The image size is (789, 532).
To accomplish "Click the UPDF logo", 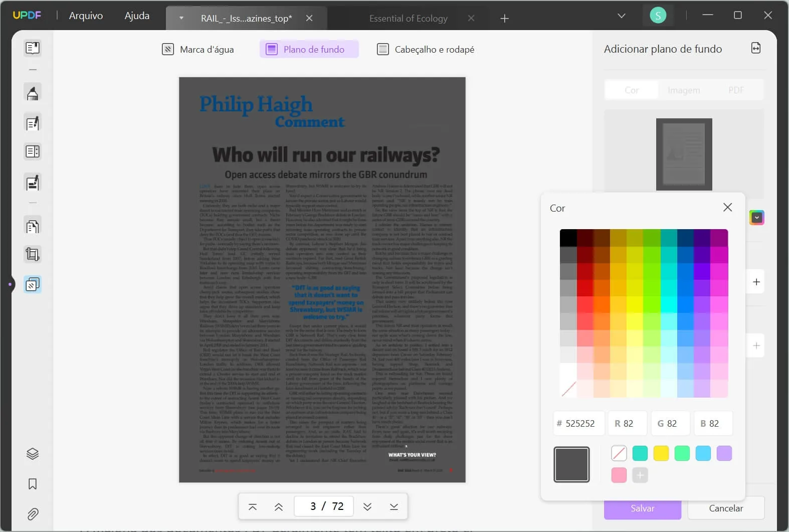I will pos(27,16).
